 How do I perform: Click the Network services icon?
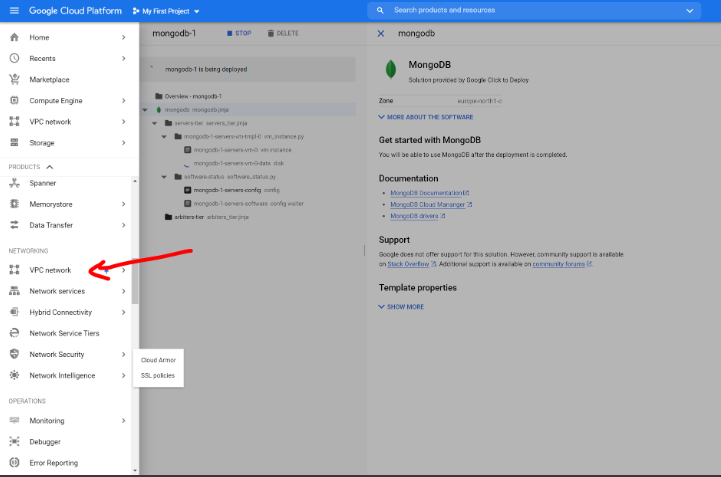pyautogui.click(x=14, y=291)
